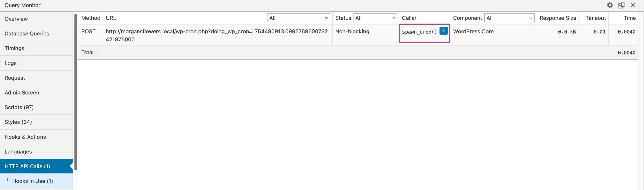Show the Logs panel

11,63
